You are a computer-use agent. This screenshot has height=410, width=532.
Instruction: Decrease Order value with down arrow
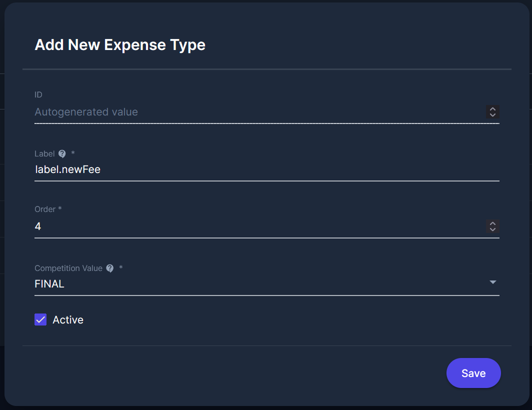coord(492,229)
